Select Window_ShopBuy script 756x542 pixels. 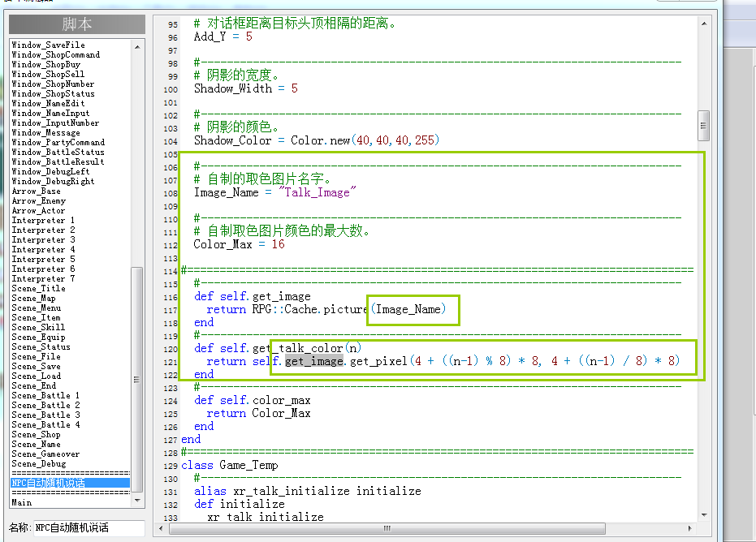45,64
